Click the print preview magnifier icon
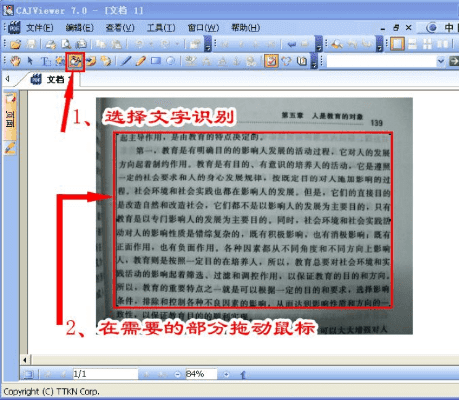Viewport: 459px width, 400px height. pyautogui.click(x=66, y=44)
